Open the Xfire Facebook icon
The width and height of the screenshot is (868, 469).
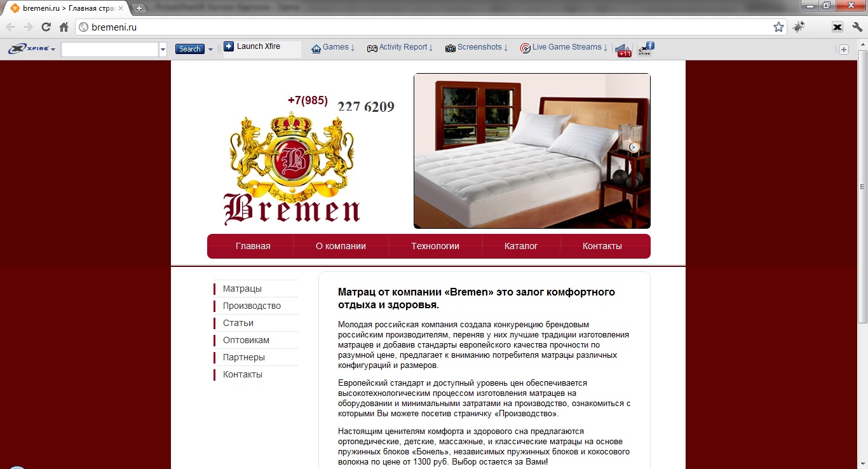646,48
